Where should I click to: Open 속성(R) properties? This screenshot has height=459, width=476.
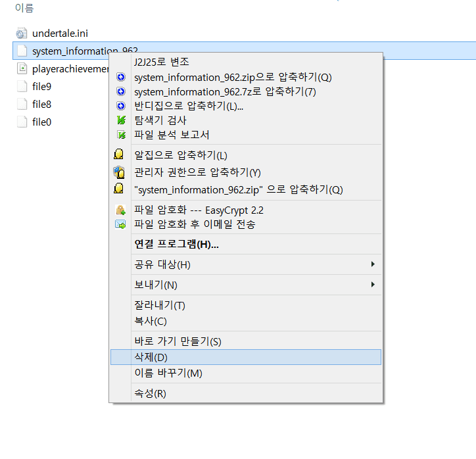tap(150, 393)
